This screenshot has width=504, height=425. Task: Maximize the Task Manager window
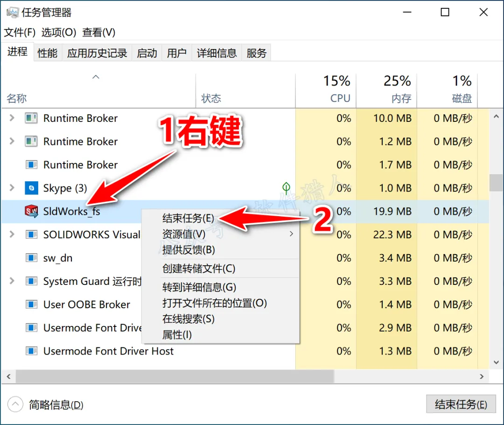[445, 12]
